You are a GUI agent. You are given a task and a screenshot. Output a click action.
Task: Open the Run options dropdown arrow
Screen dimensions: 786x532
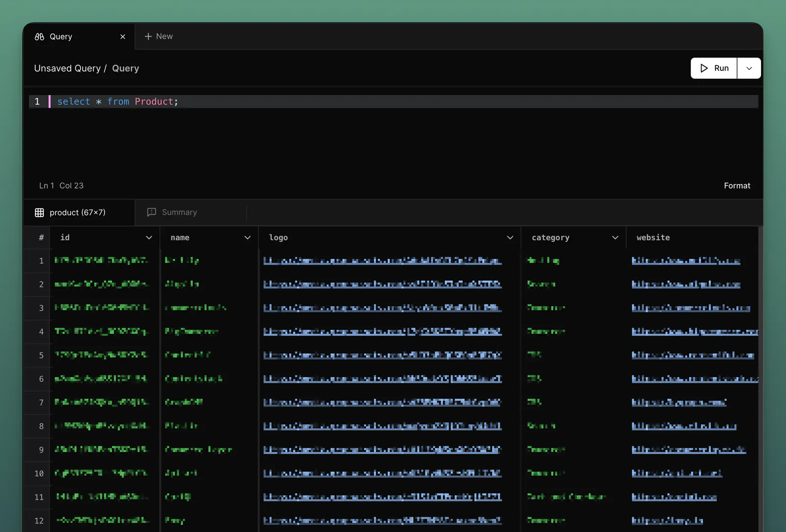pyautogui.click(x=749, y=68)
